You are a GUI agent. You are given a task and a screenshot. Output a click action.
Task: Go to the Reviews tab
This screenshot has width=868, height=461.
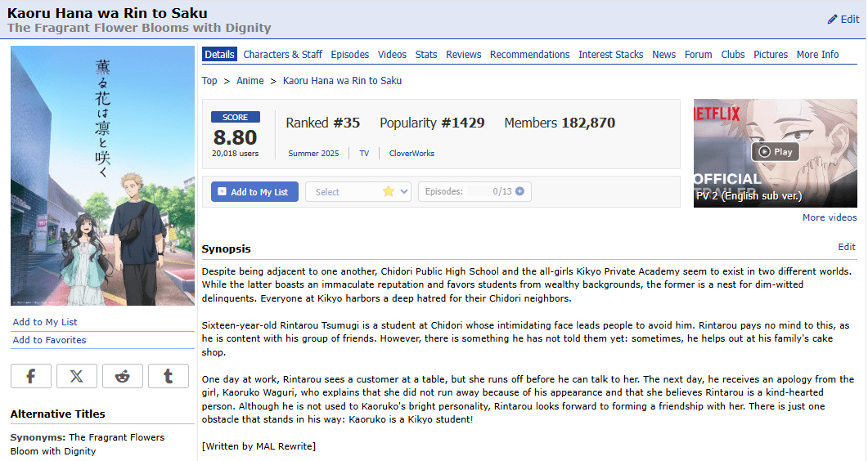click(463, 54)
